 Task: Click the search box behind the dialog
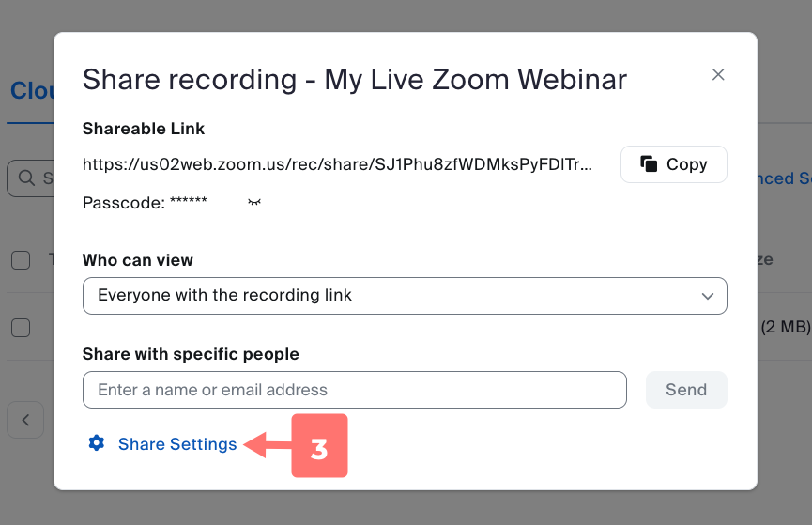click(x=30, y=178)
